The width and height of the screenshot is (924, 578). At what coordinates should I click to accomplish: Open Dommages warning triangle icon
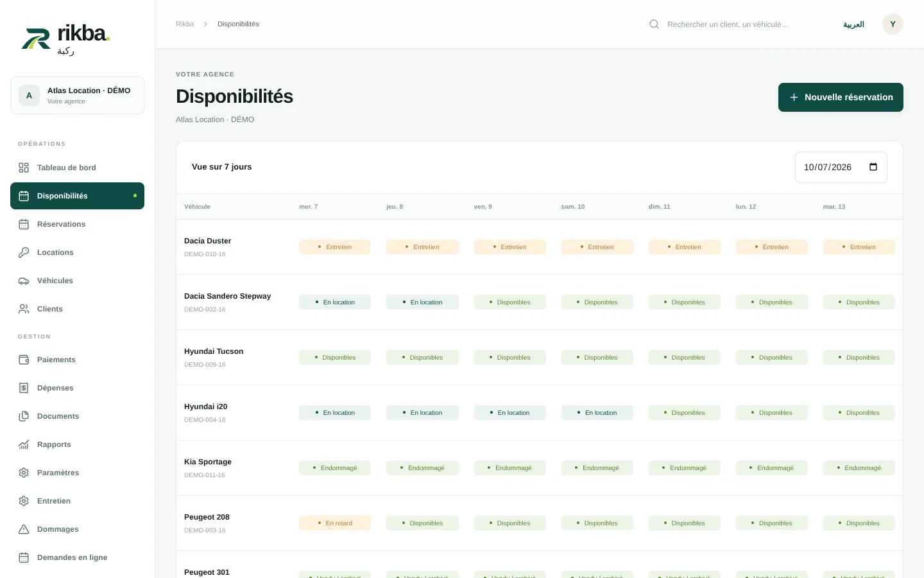(x=24, y=529)
